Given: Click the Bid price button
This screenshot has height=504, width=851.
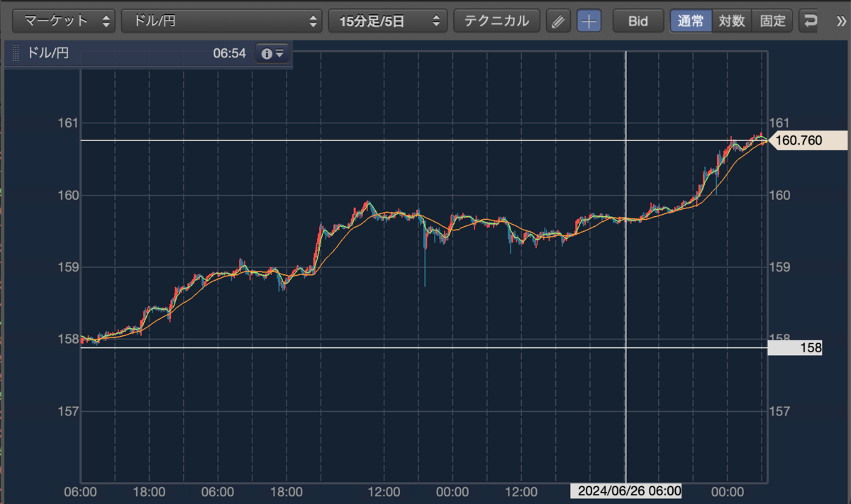Looking at the screenshot, I should tap(638, 21).
